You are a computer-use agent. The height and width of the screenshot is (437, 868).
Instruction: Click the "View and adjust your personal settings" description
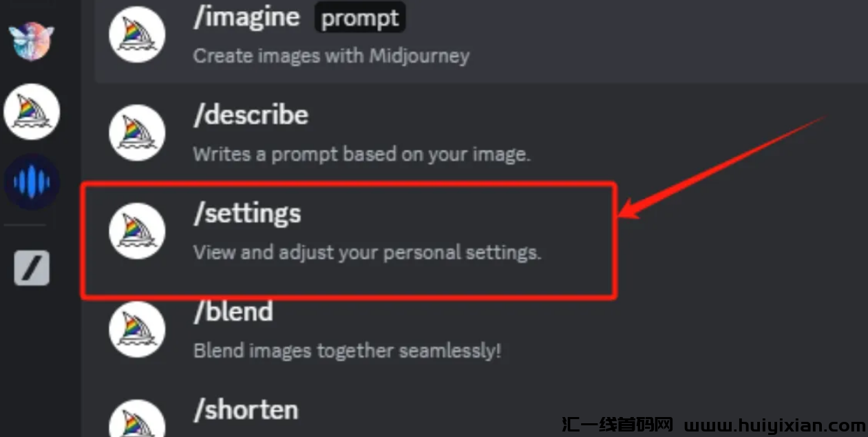coord(368,253)
